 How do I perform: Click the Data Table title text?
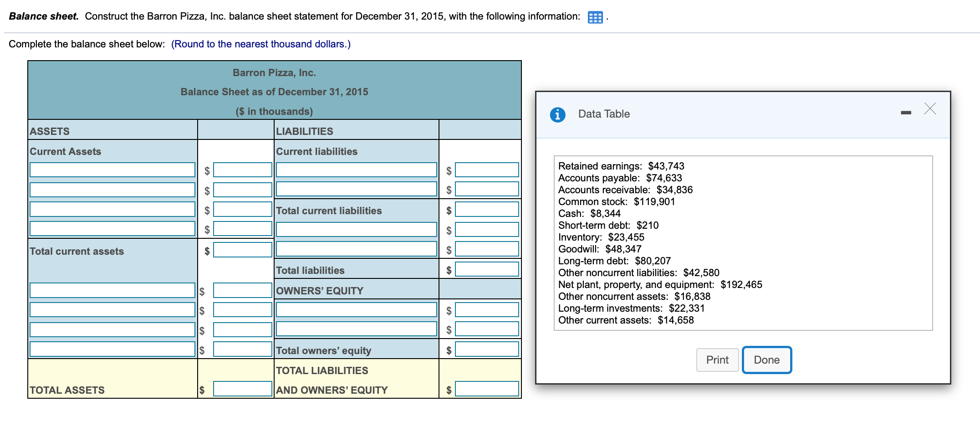point(604,114)
